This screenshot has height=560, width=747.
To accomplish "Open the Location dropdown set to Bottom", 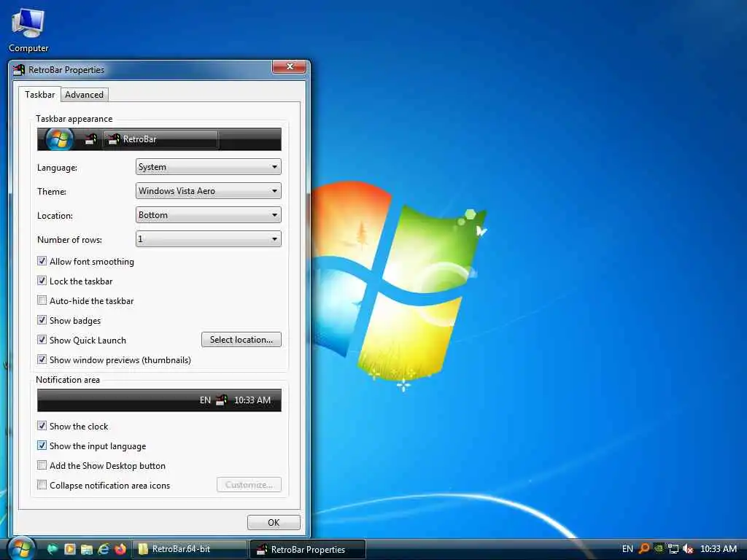I will [208, 215].
